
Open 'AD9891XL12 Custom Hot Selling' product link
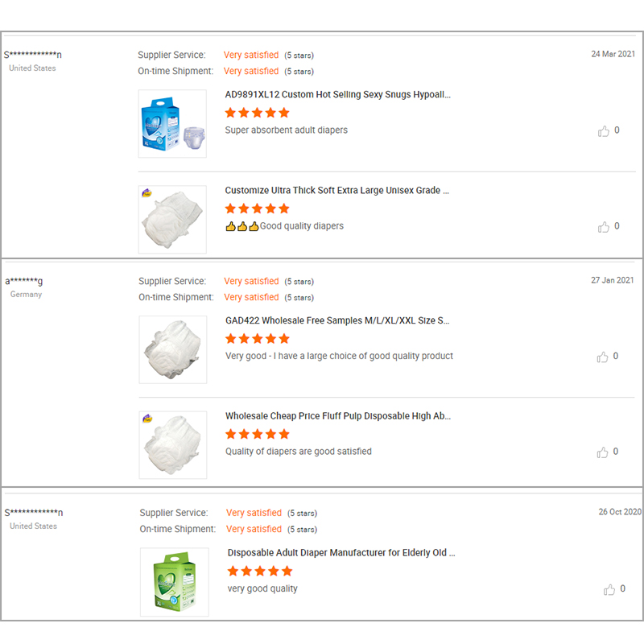(x=337, y=94)
